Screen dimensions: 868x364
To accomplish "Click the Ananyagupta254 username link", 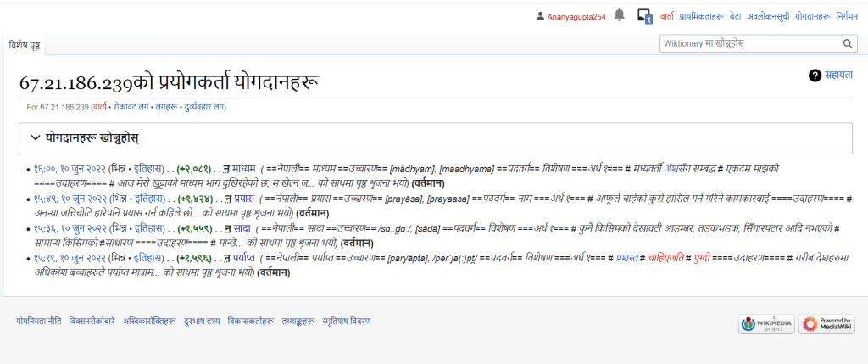I will point(576,16).
